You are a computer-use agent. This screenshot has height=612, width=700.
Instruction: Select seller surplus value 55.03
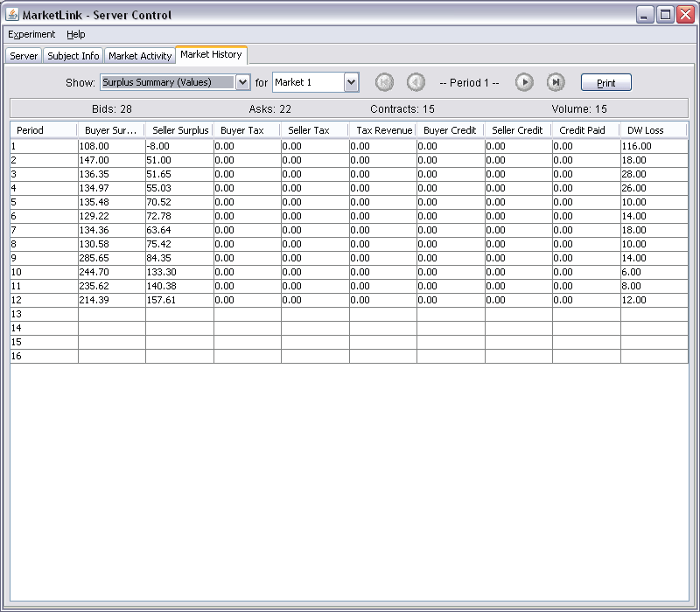[x=179, y=188]
